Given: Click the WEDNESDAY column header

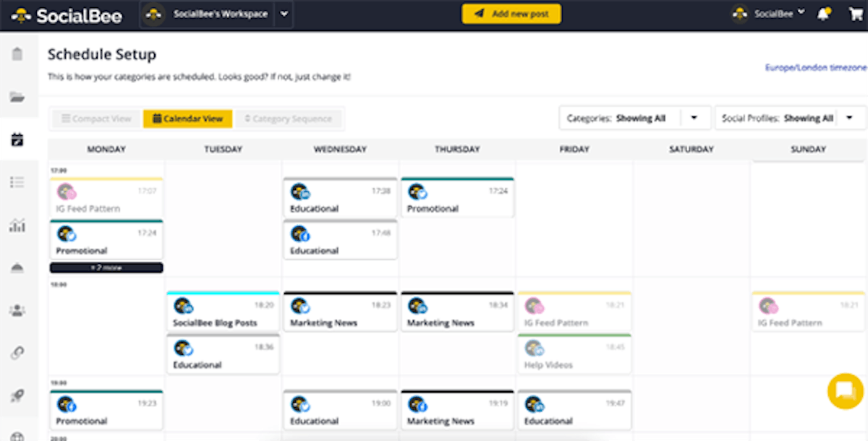Looking at the screenshot, I should tap(340, 150).
